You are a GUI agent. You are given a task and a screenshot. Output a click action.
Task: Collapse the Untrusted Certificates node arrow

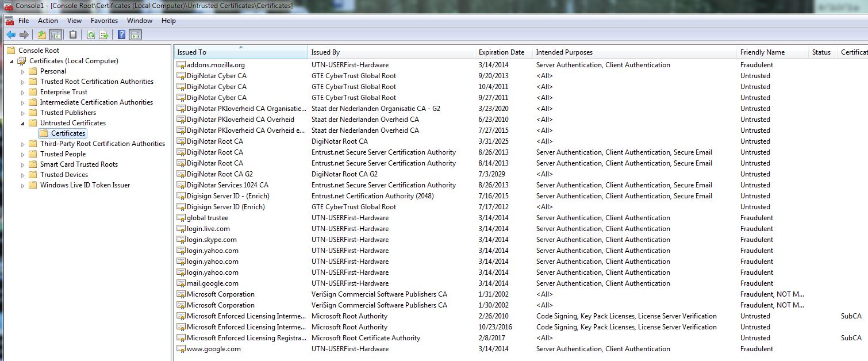click(x=23, y=123)
